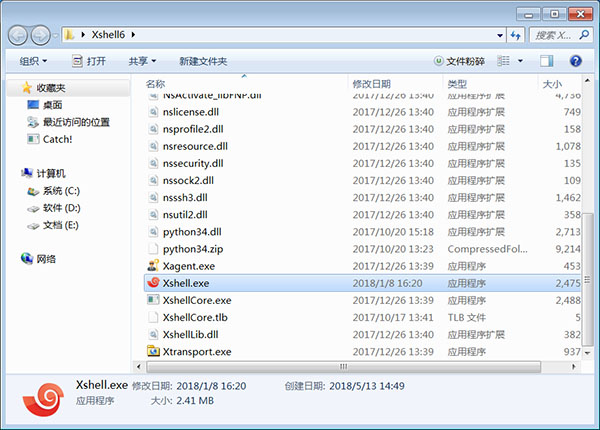Click the Network (网络) globe icon
Viewport: 600px width, 430px height.
tap(27, 259)
